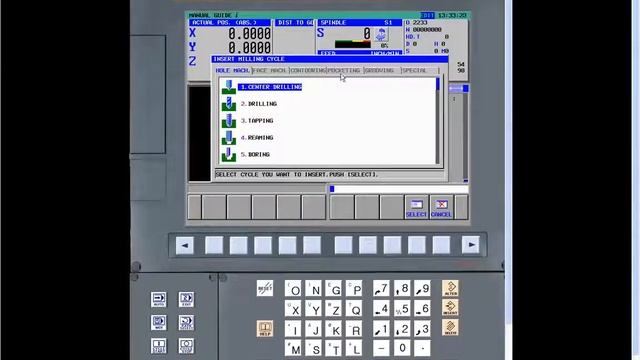
Task: Tap numeric key 4
Action: pos(381,308)
